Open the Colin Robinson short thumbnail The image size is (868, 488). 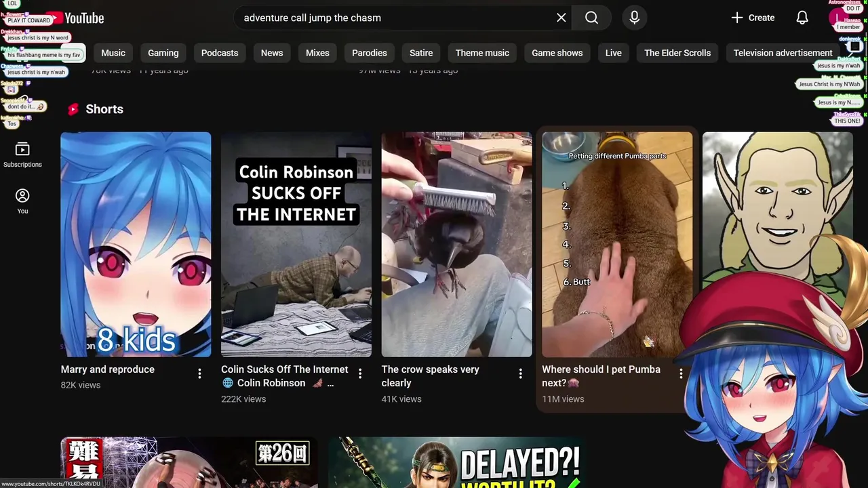point(296,244)
